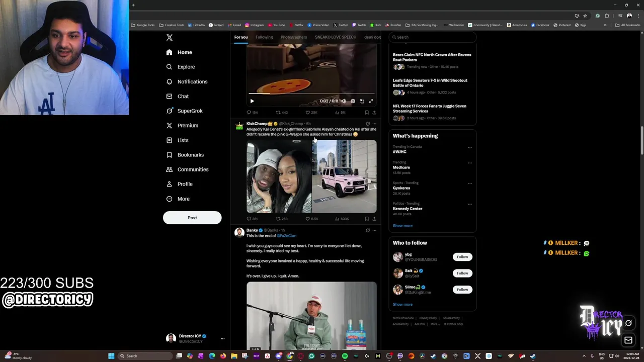
Task: Open Profile in the sidebar
Action: (179, 184)
